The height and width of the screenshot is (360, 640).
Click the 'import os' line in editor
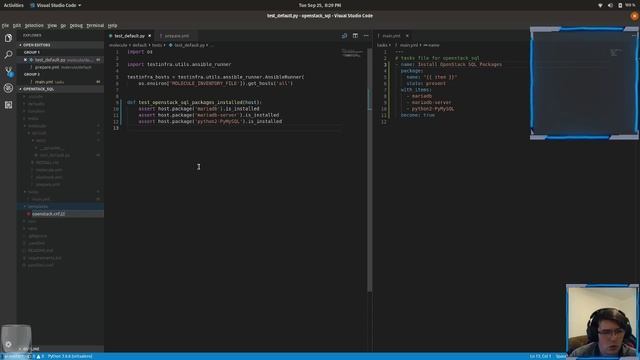pyautogui.click(x=140, y=52)
